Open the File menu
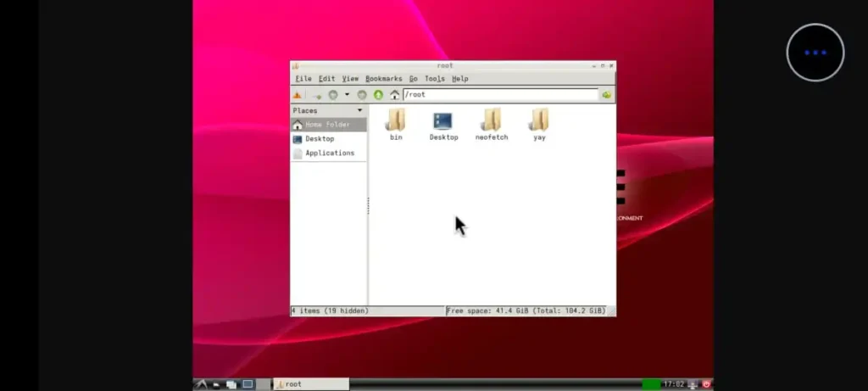 coord(303,79)
